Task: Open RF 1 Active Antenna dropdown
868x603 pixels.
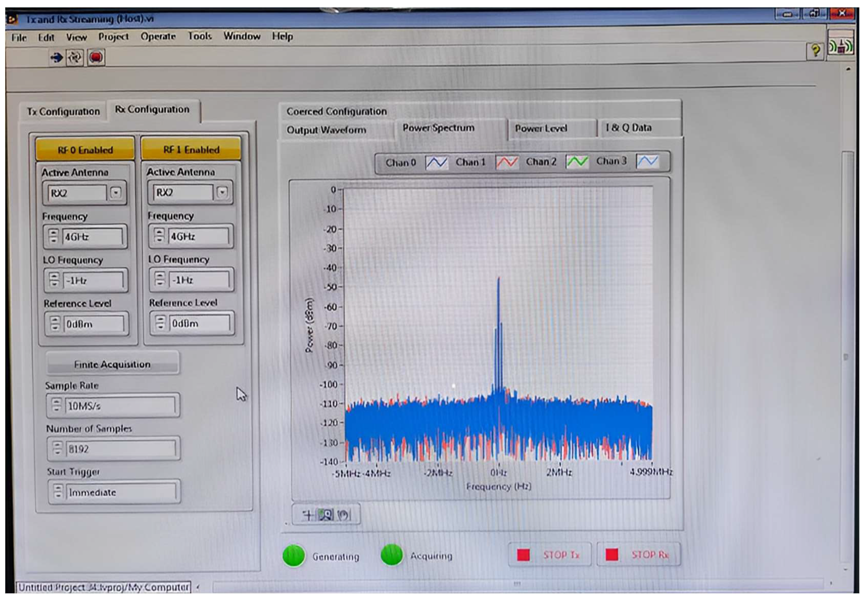Action: click(222, 192)
